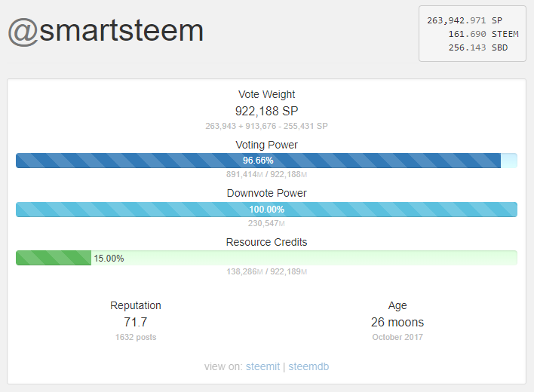Click the Voting Power label
The width and height of the screenshot is (534, 392).
pyautogui.click(x=267, y=145)
